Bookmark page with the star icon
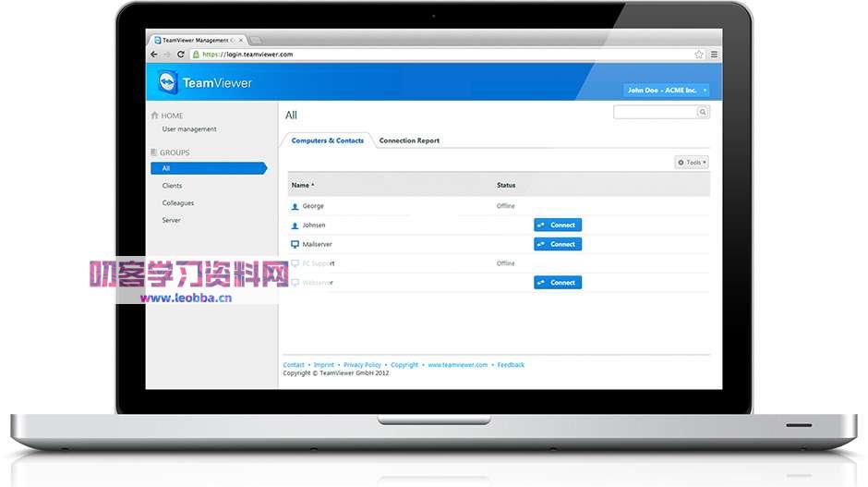 click(x=699, y=55)
